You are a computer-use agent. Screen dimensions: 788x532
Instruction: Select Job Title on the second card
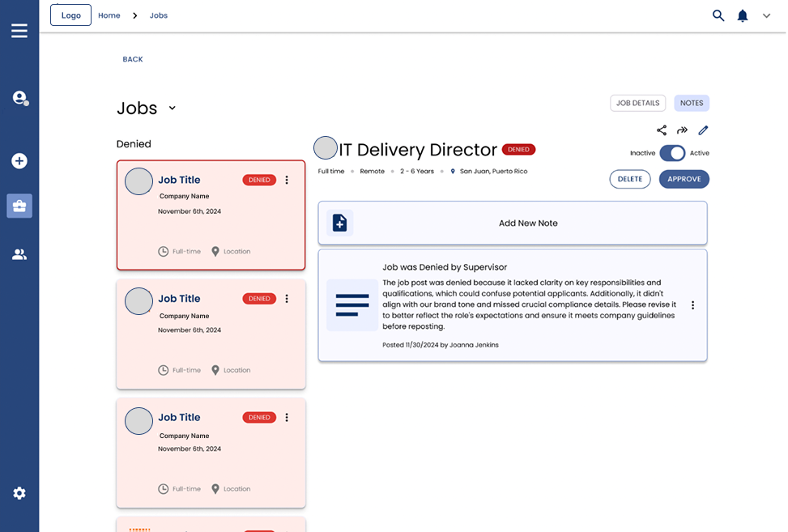click(180, 299)
